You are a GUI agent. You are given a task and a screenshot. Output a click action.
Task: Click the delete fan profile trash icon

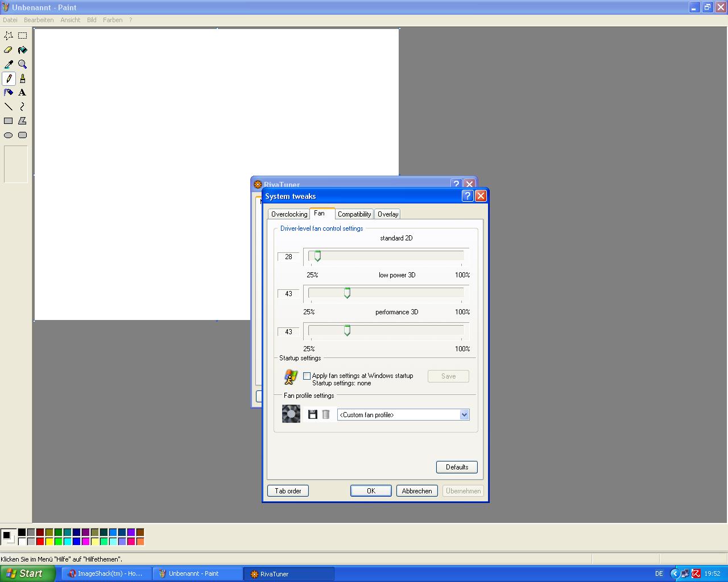point(326,414)
